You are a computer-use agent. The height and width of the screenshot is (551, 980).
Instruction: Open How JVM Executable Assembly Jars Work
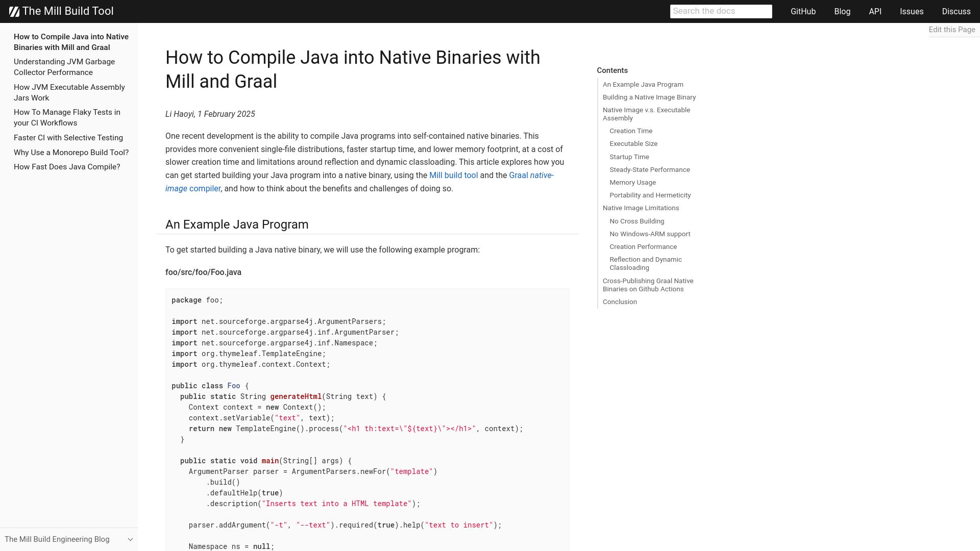(x=69, y=92)
